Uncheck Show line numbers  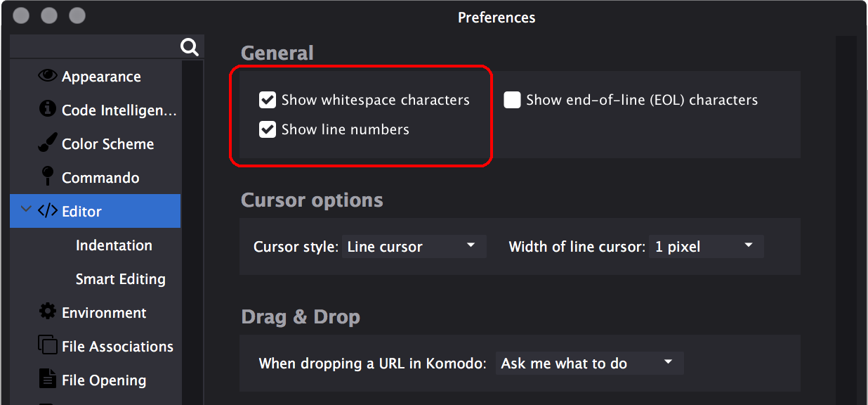(x=268, y=129)
